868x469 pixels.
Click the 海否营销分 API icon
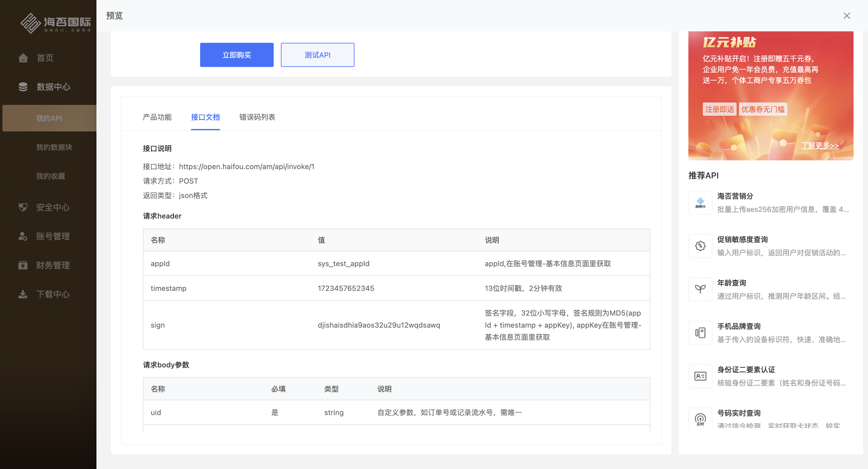click(700, 203)
